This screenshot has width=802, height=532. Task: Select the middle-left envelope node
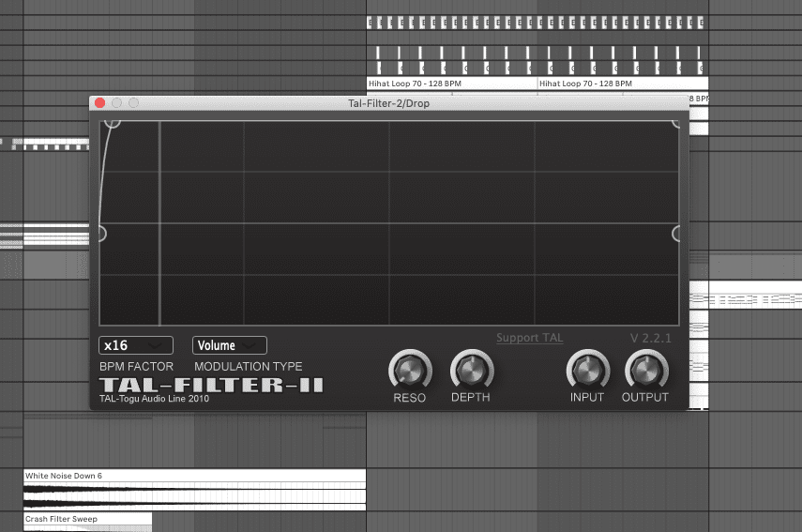click(x=100, y=233)
